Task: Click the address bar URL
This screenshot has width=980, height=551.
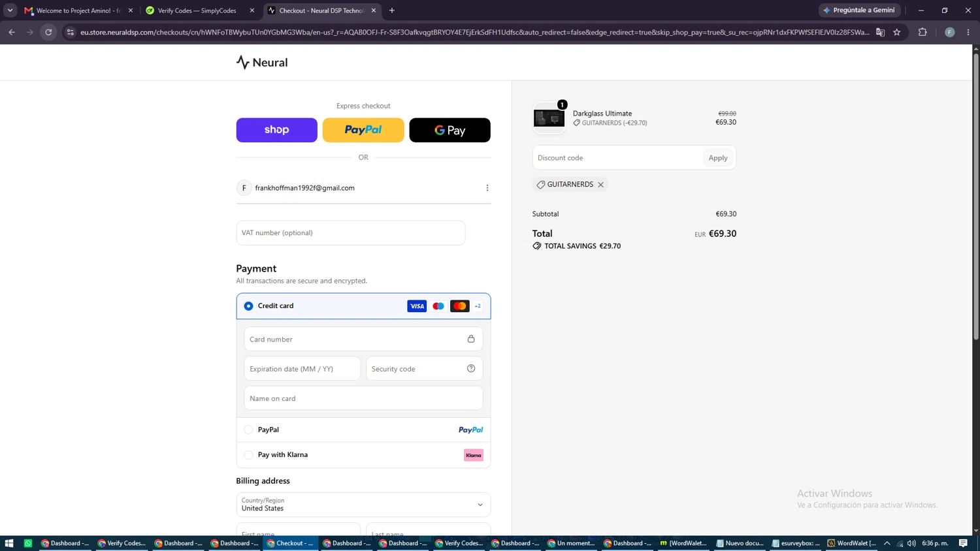Action: pyautogui.click(x=475, y=32)
